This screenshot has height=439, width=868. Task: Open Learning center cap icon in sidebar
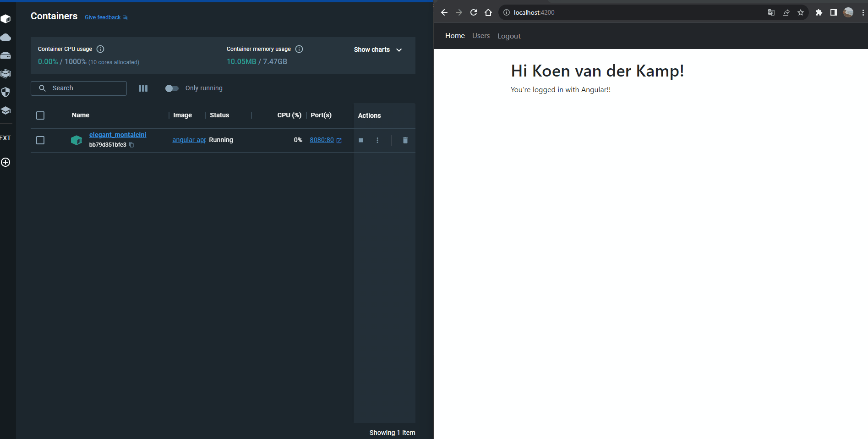coord(5,110)
